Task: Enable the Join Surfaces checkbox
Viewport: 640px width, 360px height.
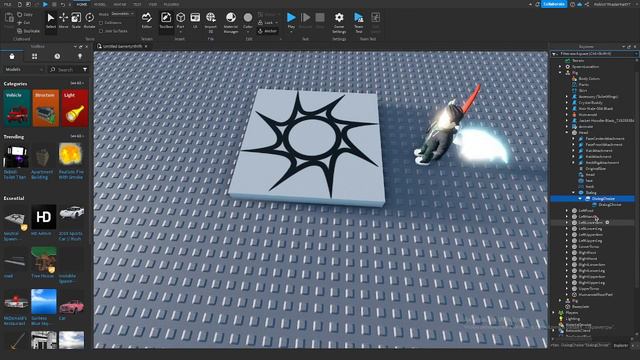Action: click(101, 31)
